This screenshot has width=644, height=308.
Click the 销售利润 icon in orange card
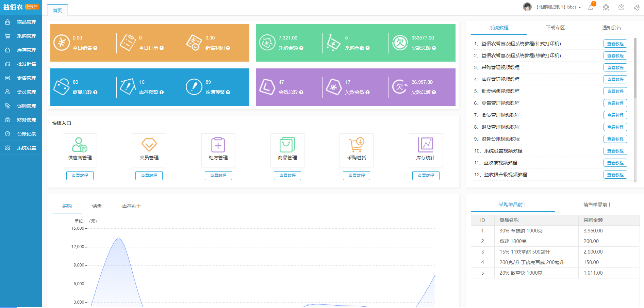tap(194, 43)
